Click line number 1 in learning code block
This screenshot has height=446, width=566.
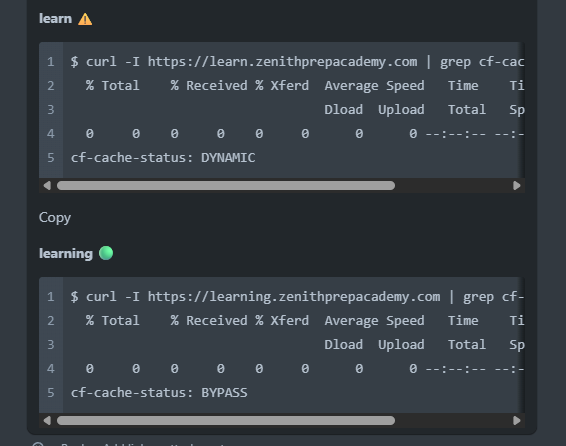[51, 297]
